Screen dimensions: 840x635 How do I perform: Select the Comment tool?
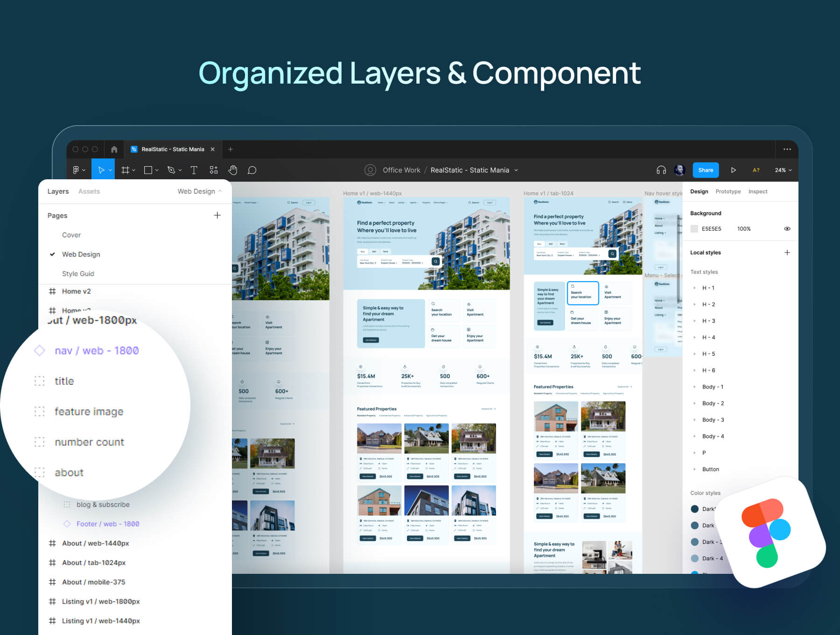coord(252,170)
